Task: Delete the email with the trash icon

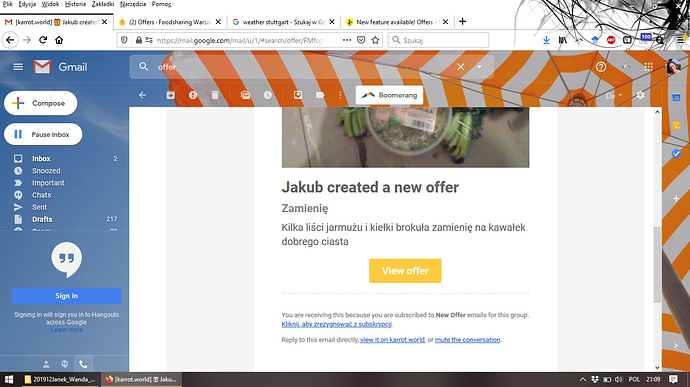Action: (x=215, y=95)
